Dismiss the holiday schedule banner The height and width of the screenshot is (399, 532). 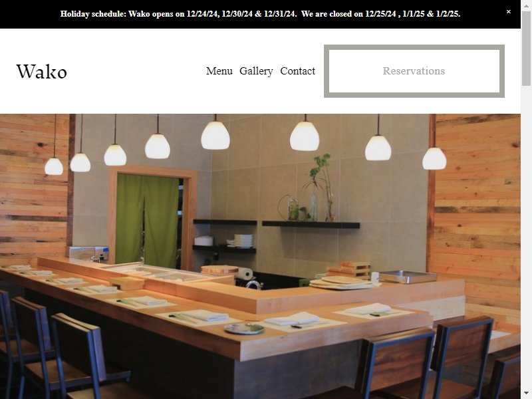tap(508, 12)
